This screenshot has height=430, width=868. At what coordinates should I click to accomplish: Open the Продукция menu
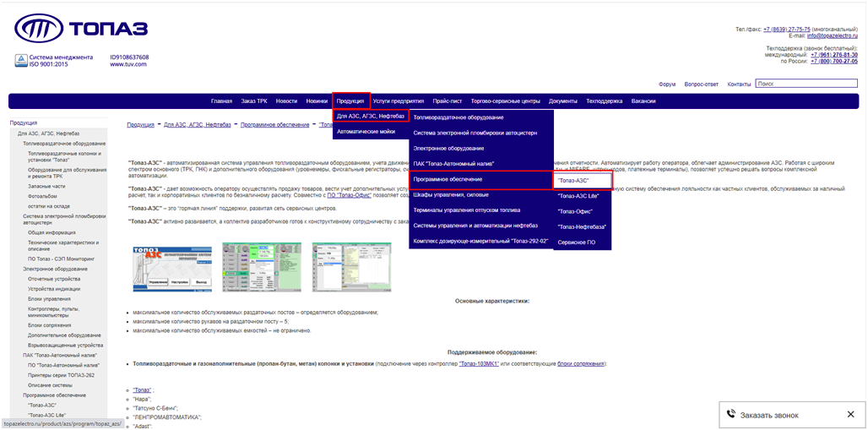click(x=350, y=101)
